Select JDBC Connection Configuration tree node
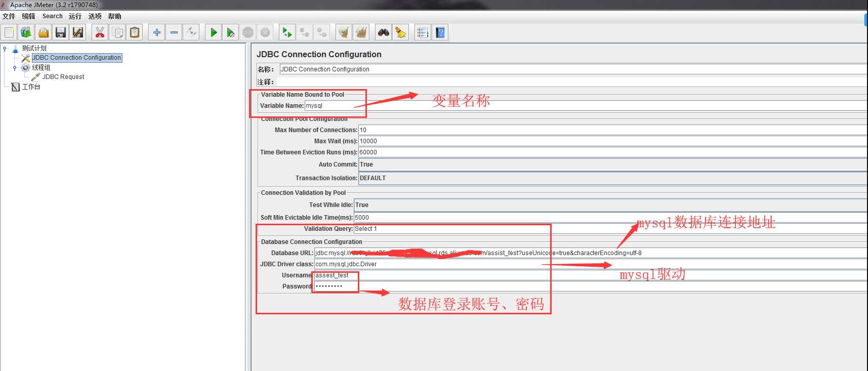Viewport: 868px width, 371px height. (76, 58)
